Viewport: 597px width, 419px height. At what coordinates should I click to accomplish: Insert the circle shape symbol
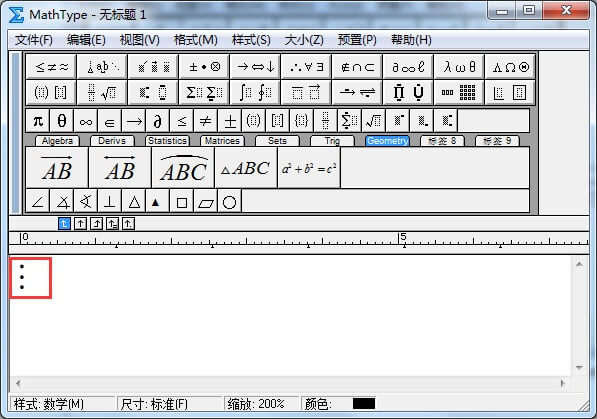[229, 201]
